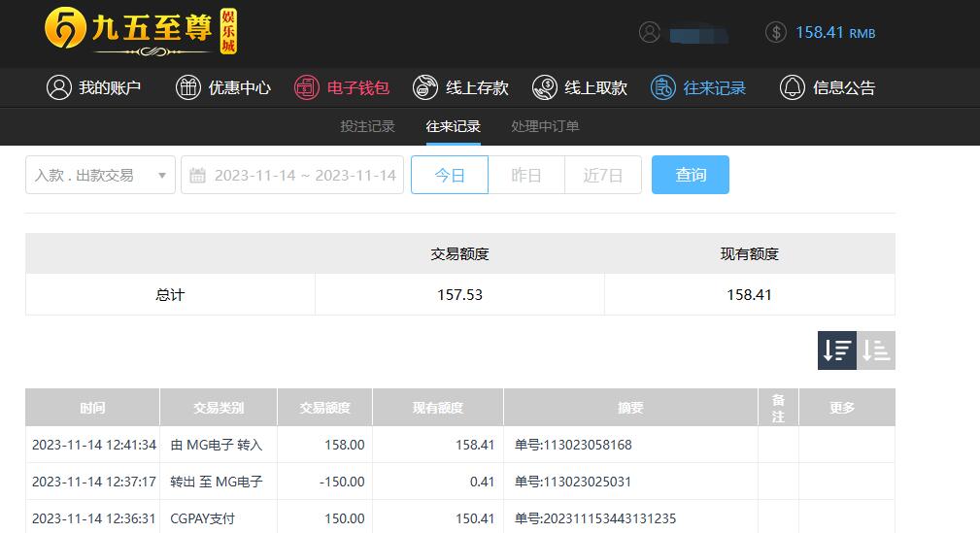
Task: Open the 电子钱包 e-wallet
Action: [x=342, y=87]
